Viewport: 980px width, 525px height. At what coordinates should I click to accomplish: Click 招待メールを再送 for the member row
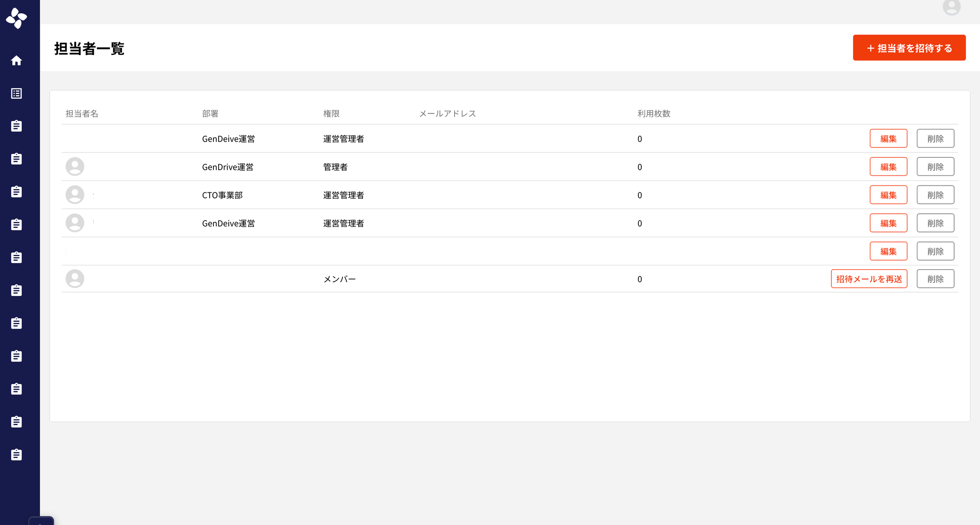(x=869, y=279)
